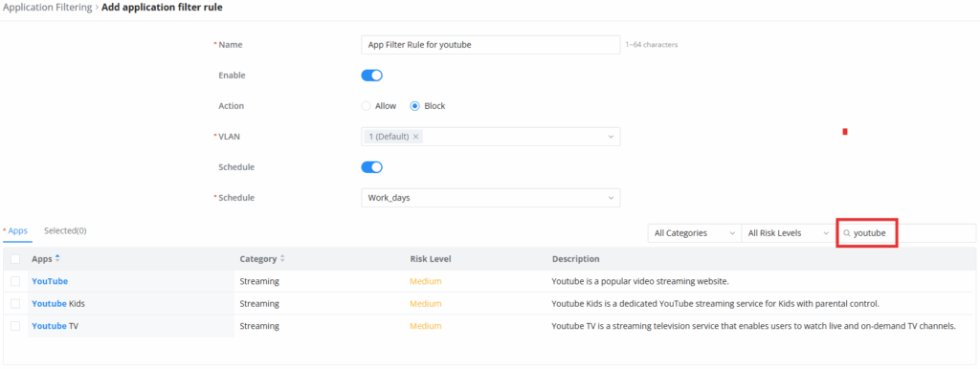Turn off the Schedule switch
The height and width of the screenshot is (369, 980).
click(x=372, y=167)
